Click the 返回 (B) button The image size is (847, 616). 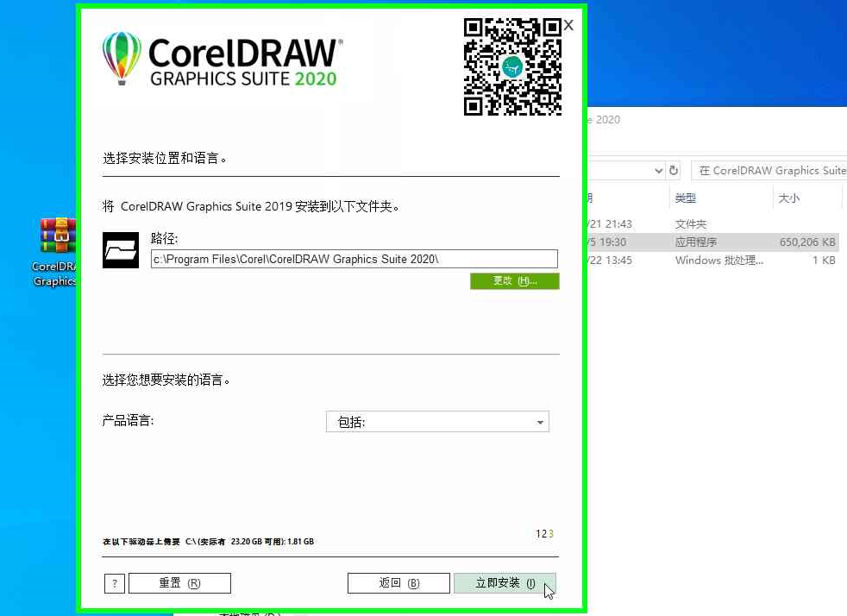398,583
